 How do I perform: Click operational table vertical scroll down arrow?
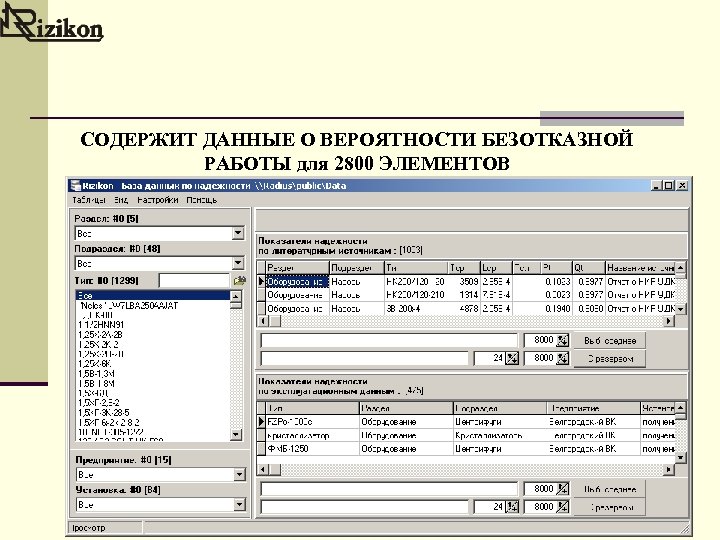click(681, 457)
